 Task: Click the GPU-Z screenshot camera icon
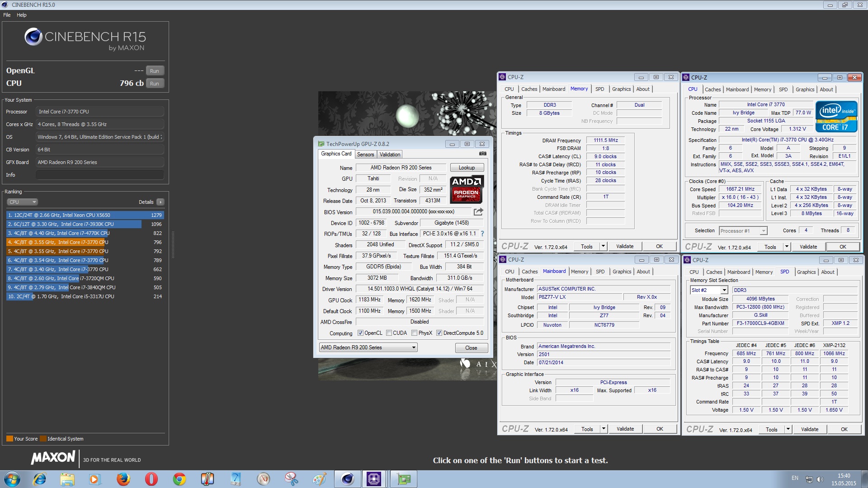click(483, 154)
